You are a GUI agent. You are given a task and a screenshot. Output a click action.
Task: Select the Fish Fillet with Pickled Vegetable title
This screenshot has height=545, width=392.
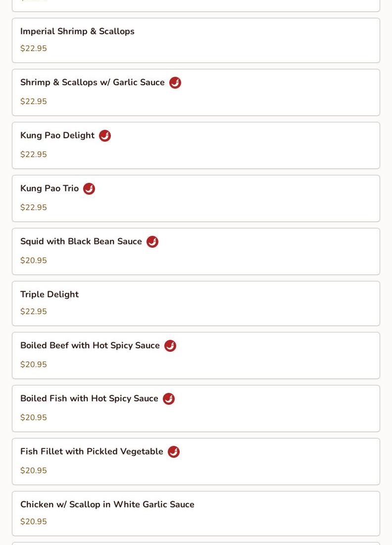(92, 451)
